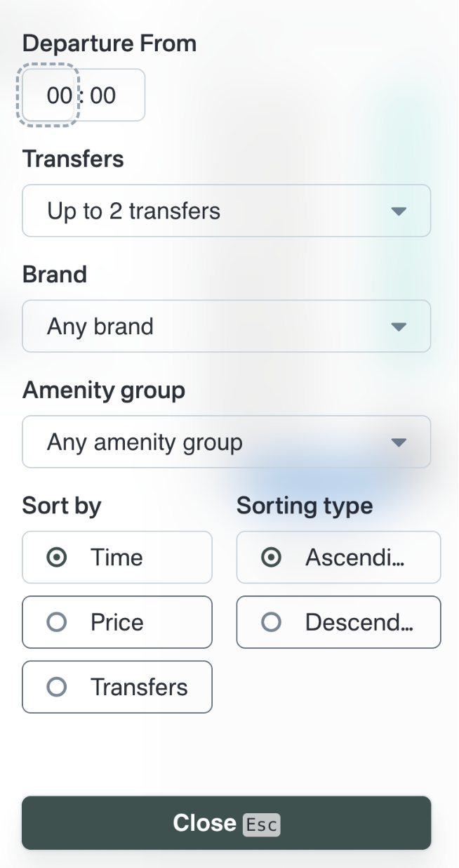Click the Amenity group dropdown arrow
This screenshot has height=868, width=459.
coord(400,442)
